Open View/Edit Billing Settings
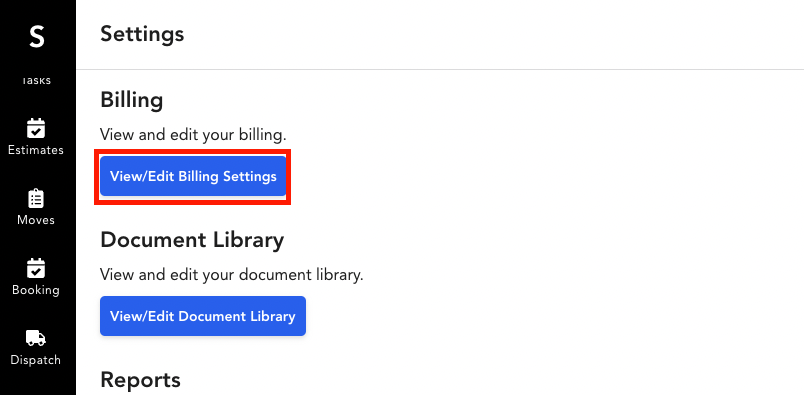This screenshot has width=804, height=395. (193, 176)
